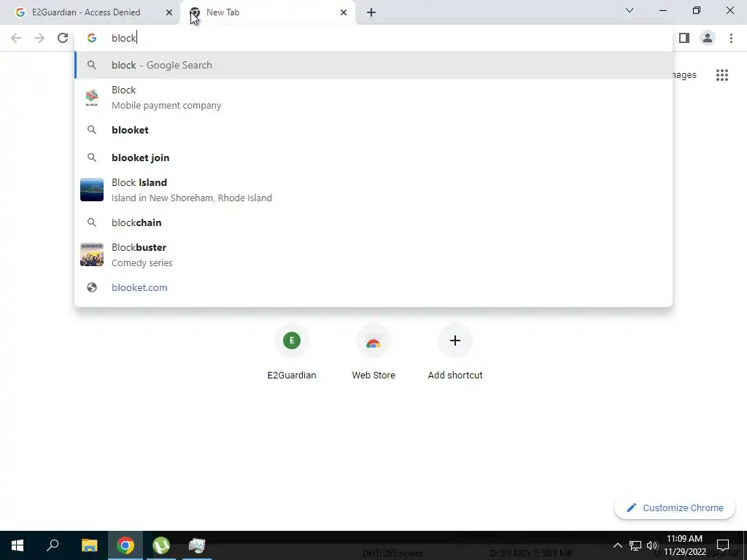The width and height of the screenshot is (747, 560).
Task: Click globe icon beside blooket.com
Action: [92, 287]
